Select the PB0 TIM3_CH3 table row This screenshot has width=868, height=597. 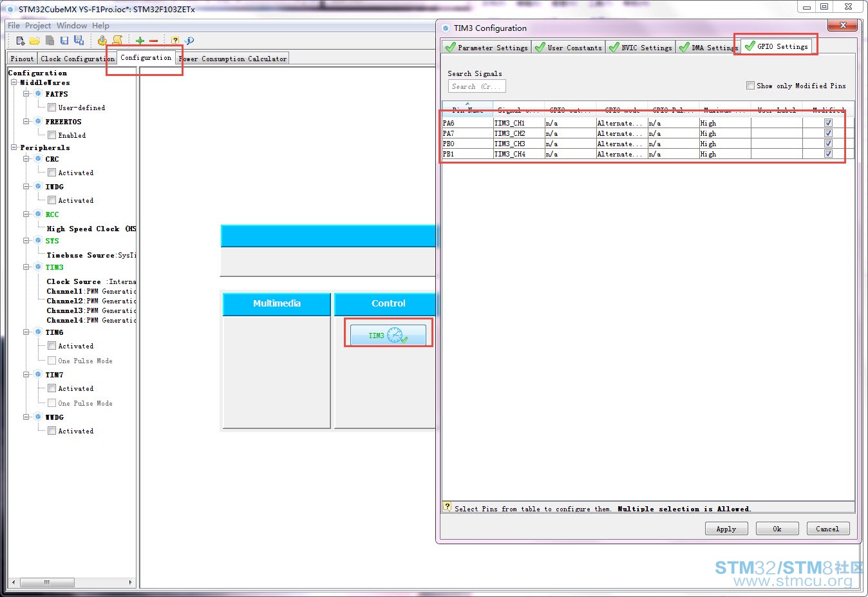tap(648, 144)
